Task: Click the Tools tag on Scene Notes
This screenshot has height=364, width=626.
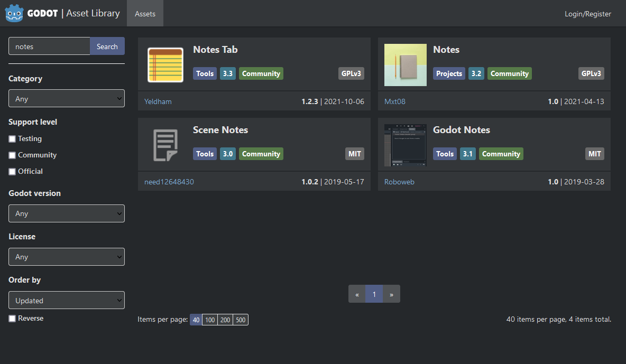Action: 205,154
